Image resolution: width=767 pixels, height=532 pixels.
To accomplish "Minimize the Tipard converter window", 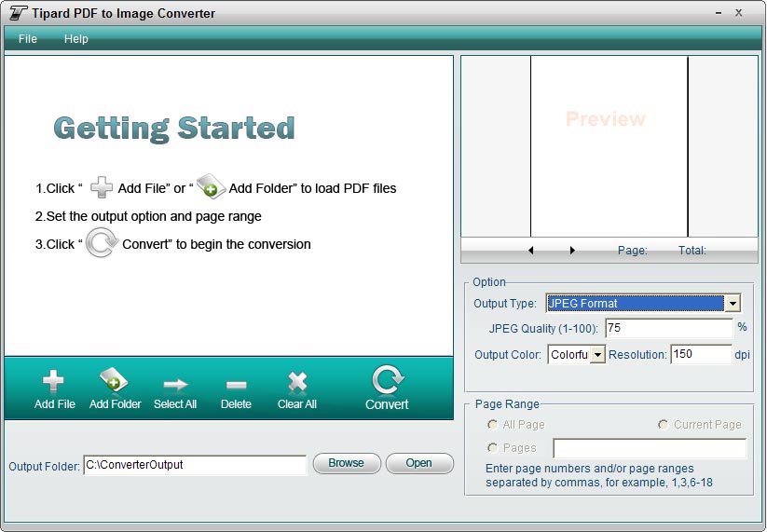I will click(x=719, y=13).
